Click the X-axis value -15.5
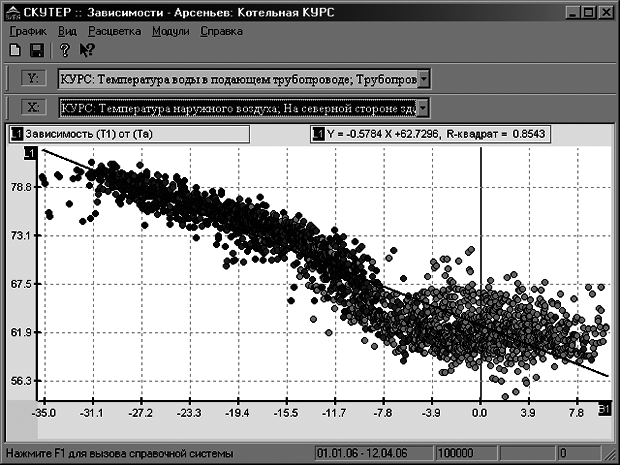 pyautogui.click(x=286, y=413)
